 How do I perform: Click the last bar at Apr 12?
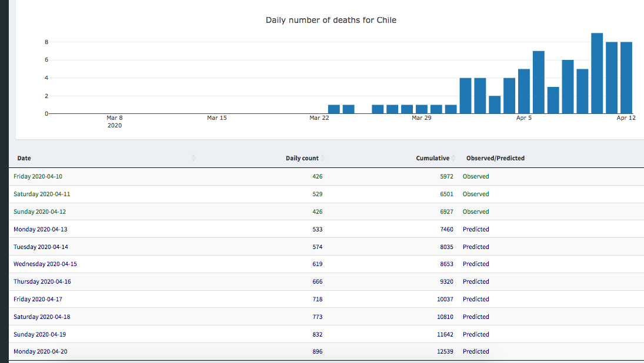coord(626,78)
